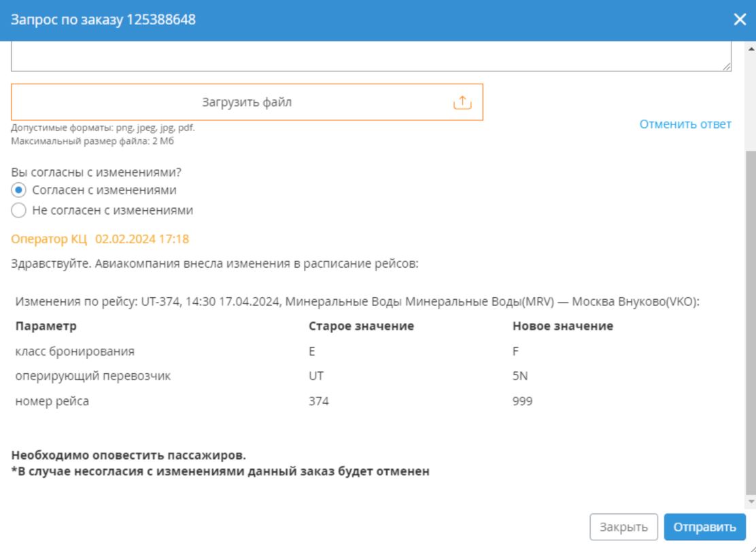Click the scrollbar up arrow
Screen dimensions: 756x552
click(751, 48)
